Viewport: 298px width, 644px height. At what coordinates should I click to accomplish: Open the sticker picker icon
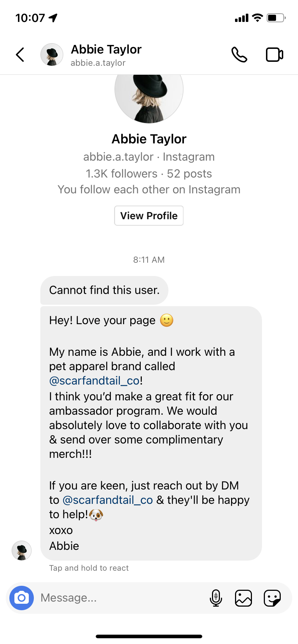(x=272, y=598)
